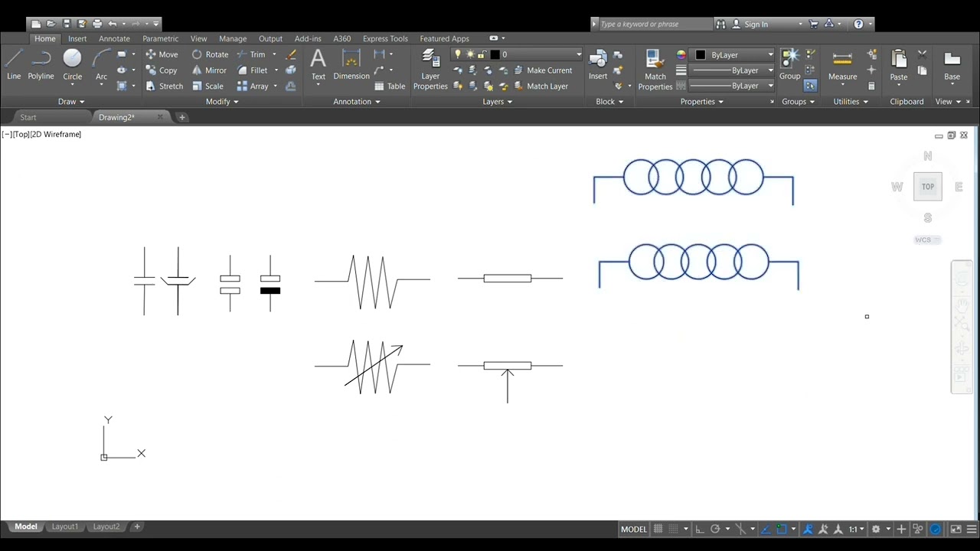
Task: Click the TOP face of ViewCube
Action: tap(927, 187)
